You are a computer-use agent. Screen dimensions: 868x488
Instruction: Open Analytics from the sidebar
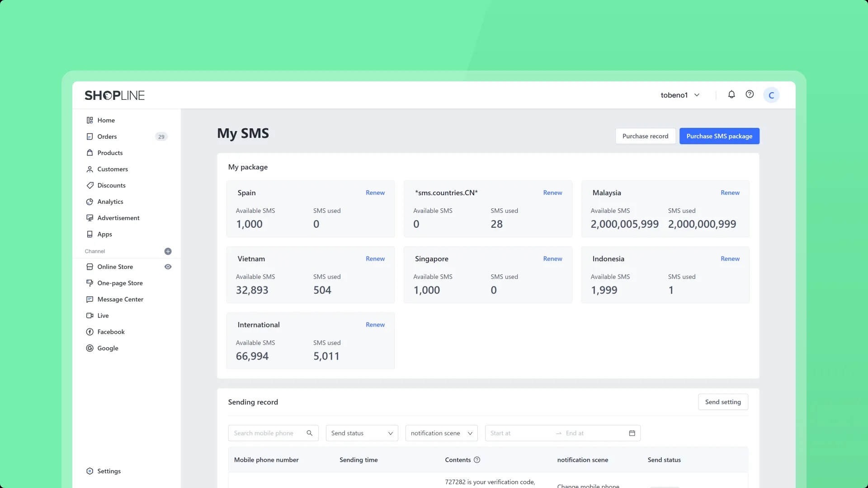110,202
